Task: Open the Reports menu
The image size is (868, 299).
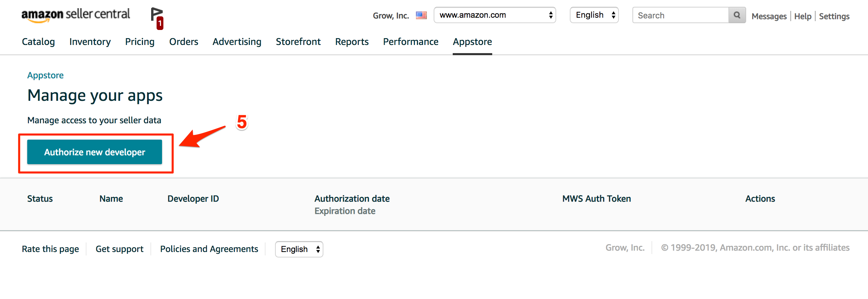Action: pyautogui.click(x=352, y=42)
